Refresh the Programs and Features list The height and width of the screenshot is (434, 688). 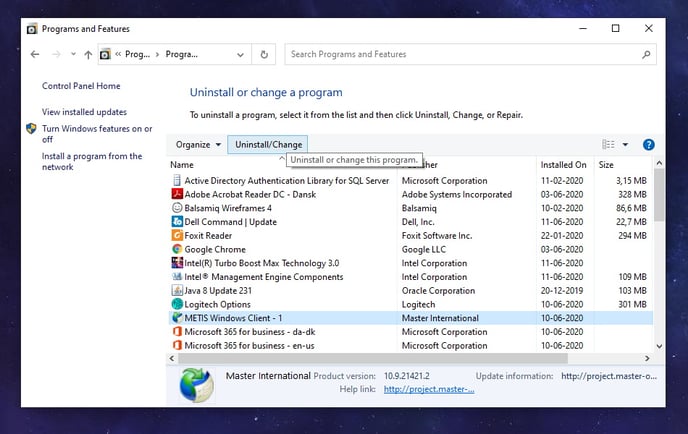264,54
